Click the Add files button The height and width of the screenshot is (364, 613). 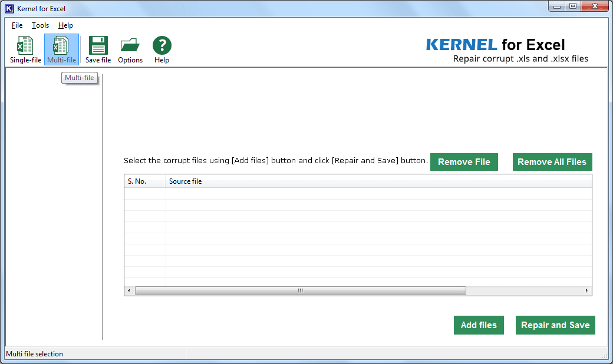[x=479, y=325]
